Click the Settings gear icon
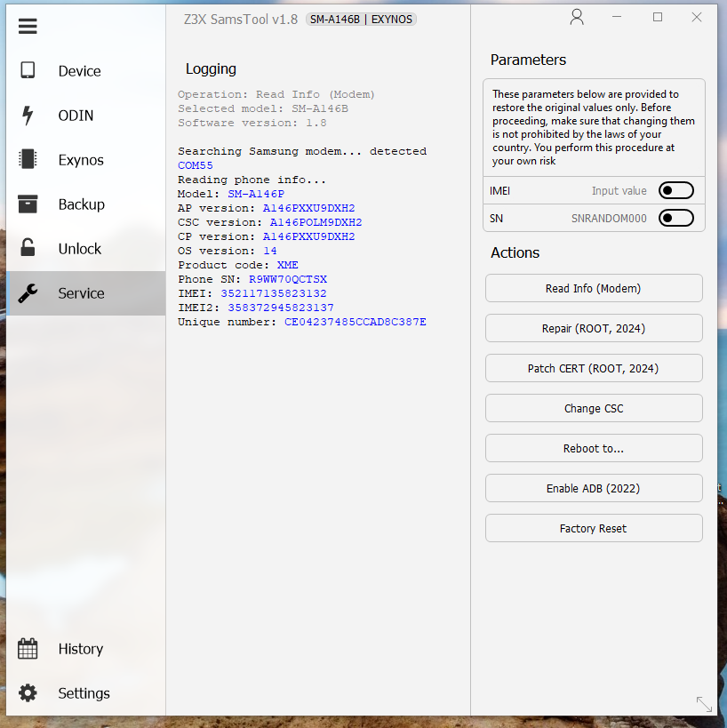This screenshot has height=728, width=727. (28, 692)
